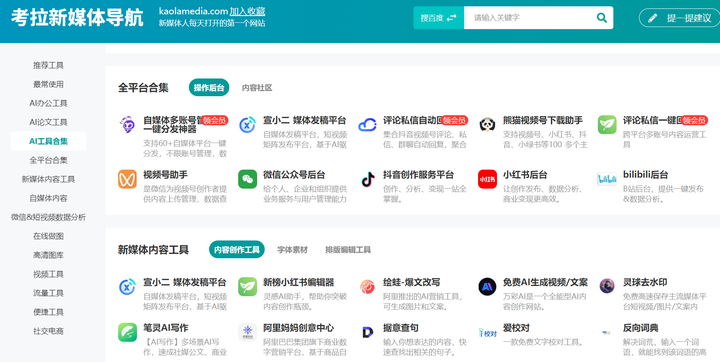The image size is (720, 362).
Task: Open the 抖音创作服务平台 title link
Action: (418, 175)
